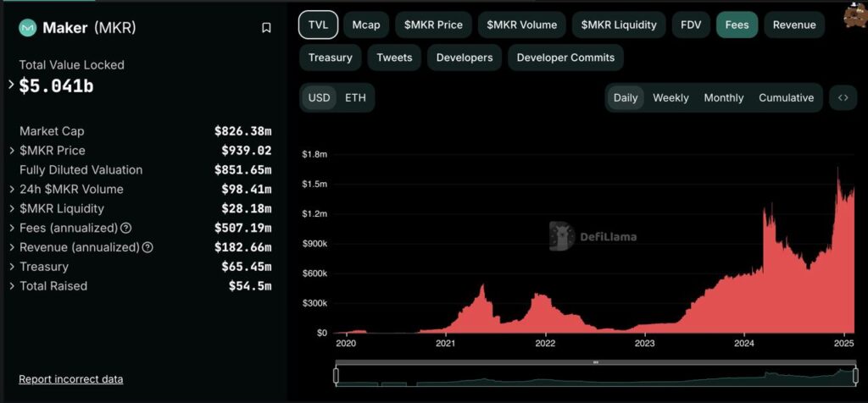Screen dimensions: 868x403
Task: Expand the Revenue (annualized) row
Action: coord(12,247)
